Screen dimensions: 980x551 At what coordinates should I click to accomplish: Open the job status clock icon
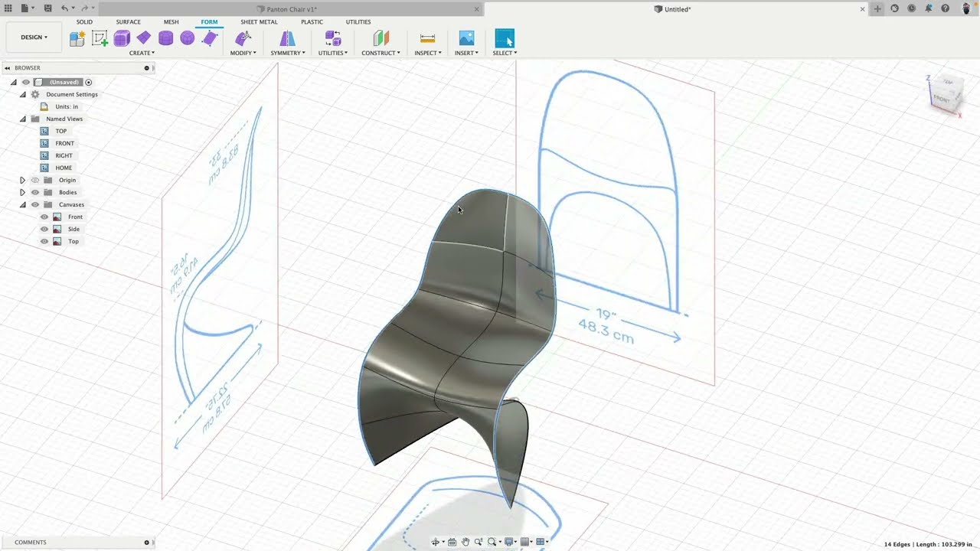point(911,8)
